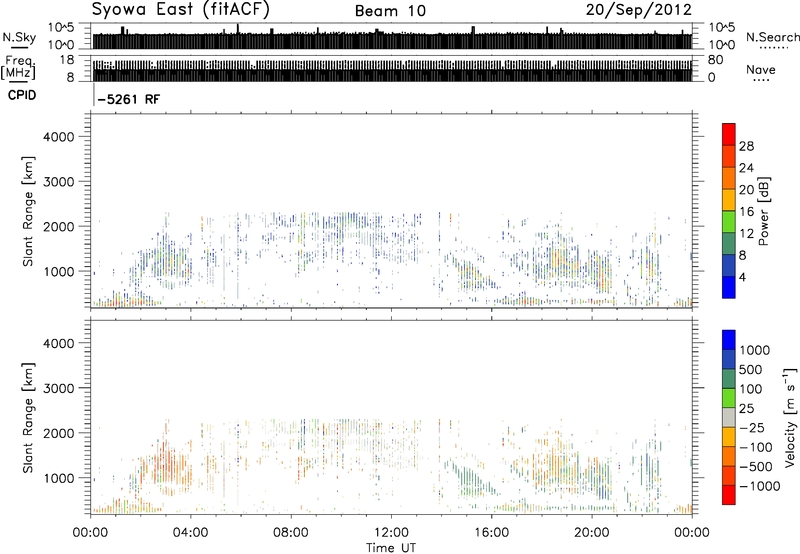
Task: Click the '3000' label on velocity panel axis
Action: pos(59,388)
